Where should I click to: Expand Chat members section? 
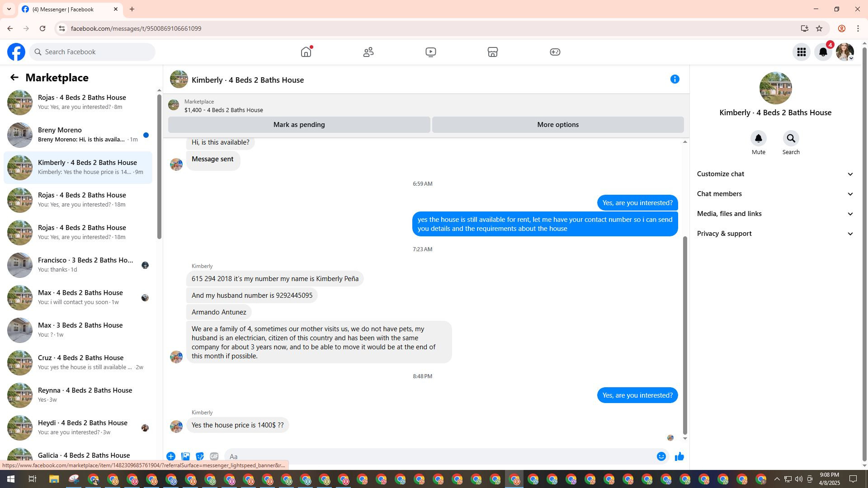tap(775, 194)
